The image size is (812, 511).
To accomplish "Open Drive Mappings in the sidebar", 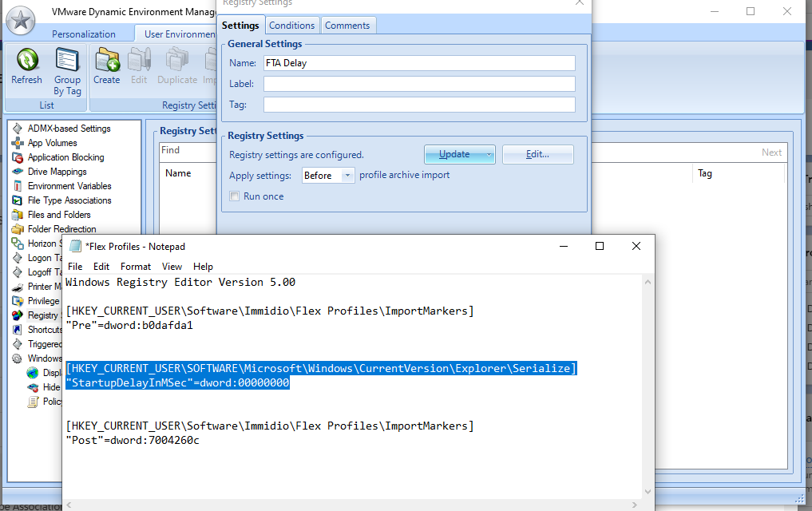I will [x=57, y=172].
